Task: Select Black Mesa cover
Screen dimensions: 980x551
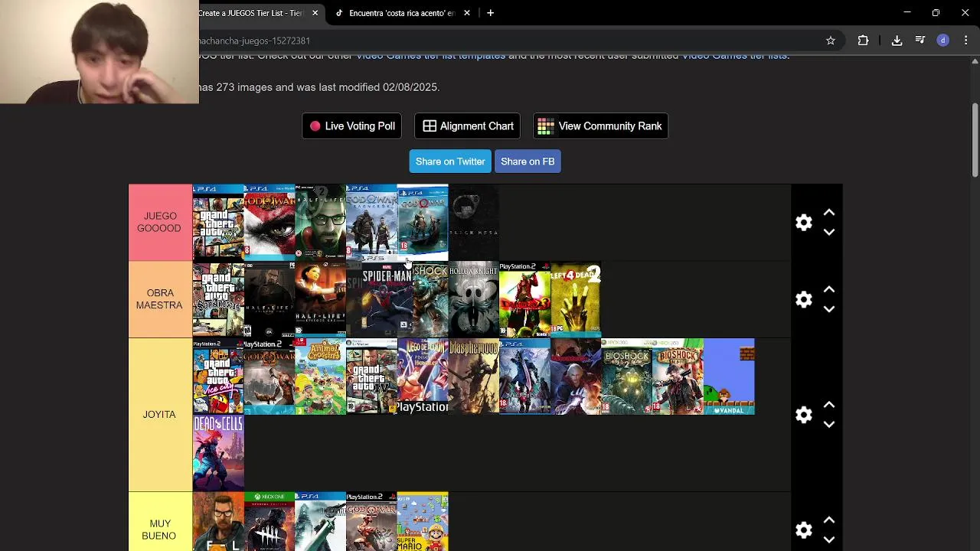Action: (x=474, y=223)
